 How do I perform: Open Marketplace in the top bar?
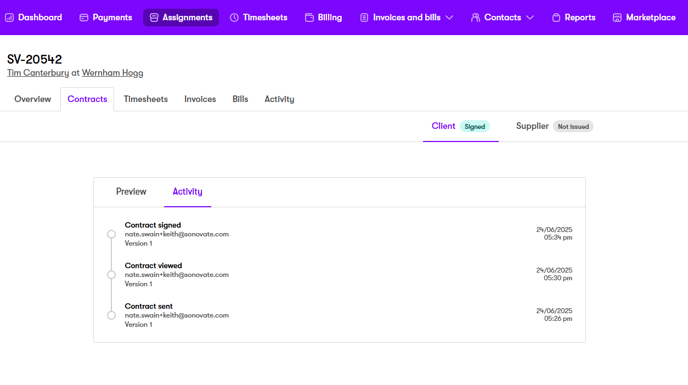(644, 18)
